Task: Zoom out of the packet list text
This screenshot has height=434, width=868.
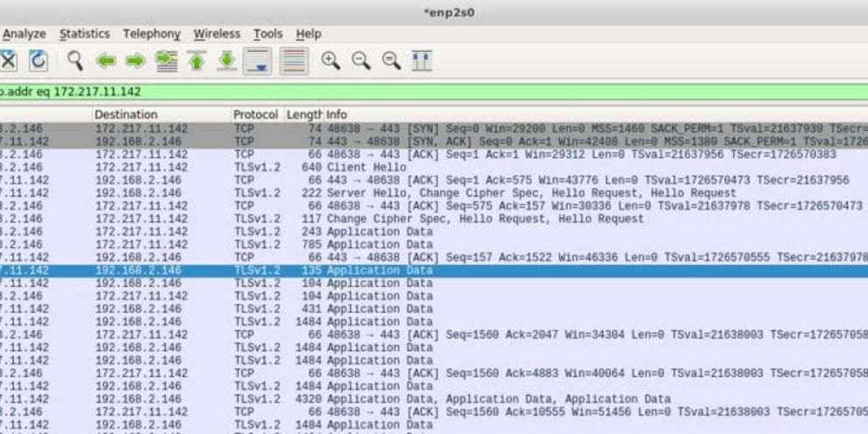Action: click(x=358, y=61)
